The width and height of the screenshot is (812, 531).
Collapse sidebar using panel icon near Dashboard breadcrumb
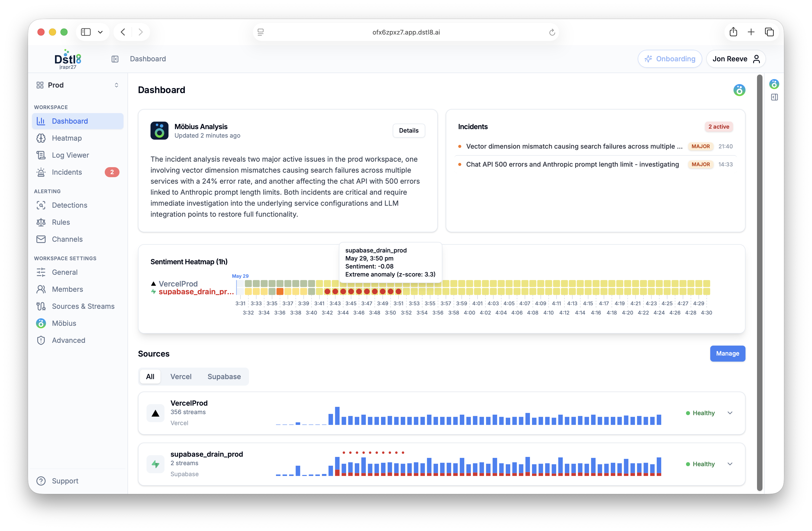pos(115,59)
